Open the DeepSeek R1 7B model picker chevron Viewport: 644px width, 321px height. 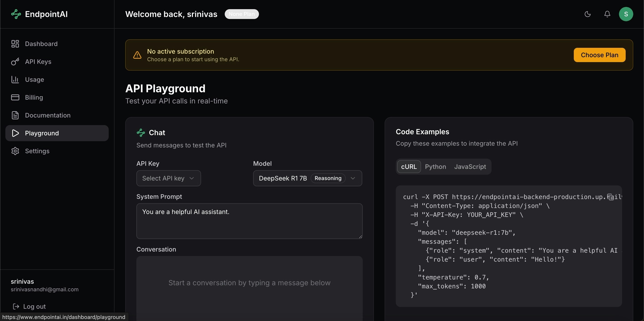(353, 178)
